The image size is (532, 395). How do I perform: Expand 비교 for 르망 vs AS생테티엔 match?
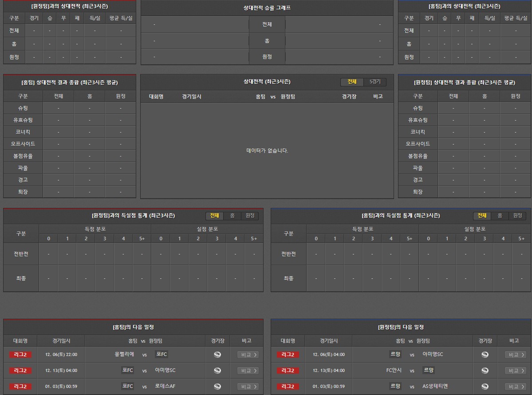point(516,387)
